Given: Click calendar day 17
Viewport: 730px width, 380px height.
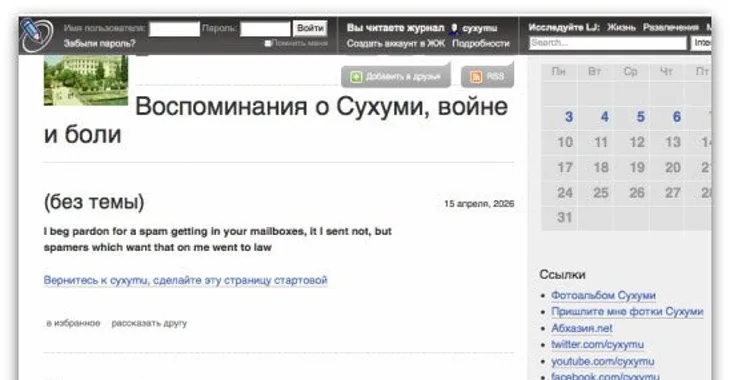Looking at the screenshot, I should [x=565, y=167].
